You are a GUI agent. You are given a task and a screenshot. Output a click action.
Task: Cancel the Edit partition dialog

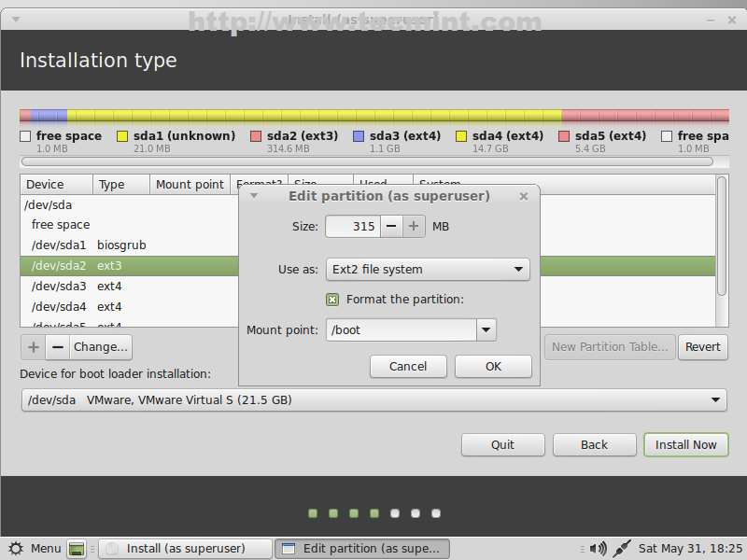(408, 367)
